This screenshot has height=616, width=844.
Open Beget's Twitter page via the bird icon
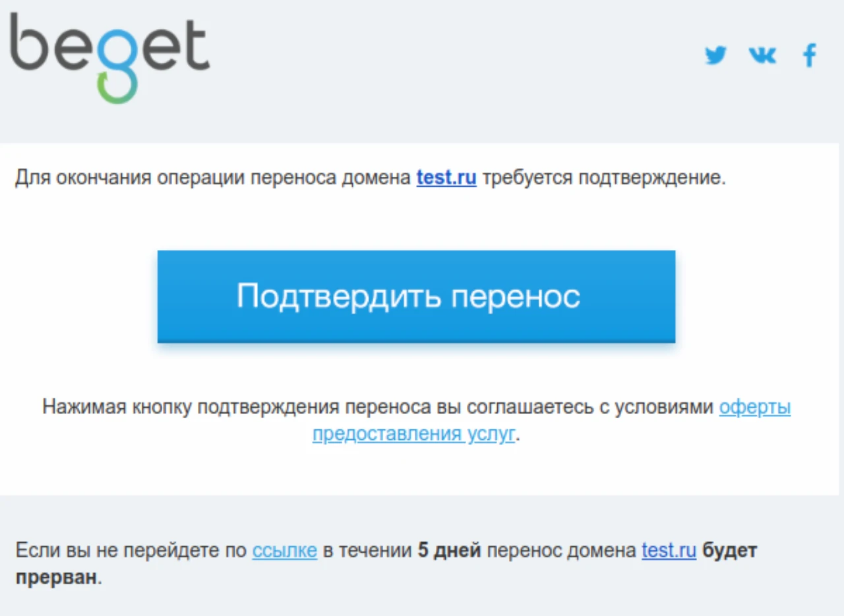point(715,56)
